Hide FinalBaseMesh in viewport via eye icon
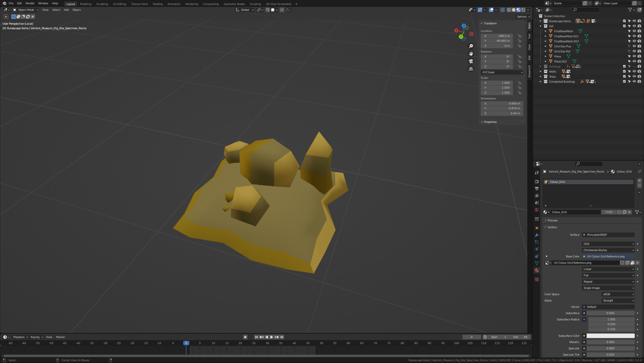 pyautogui.click(x=634, y=31)
